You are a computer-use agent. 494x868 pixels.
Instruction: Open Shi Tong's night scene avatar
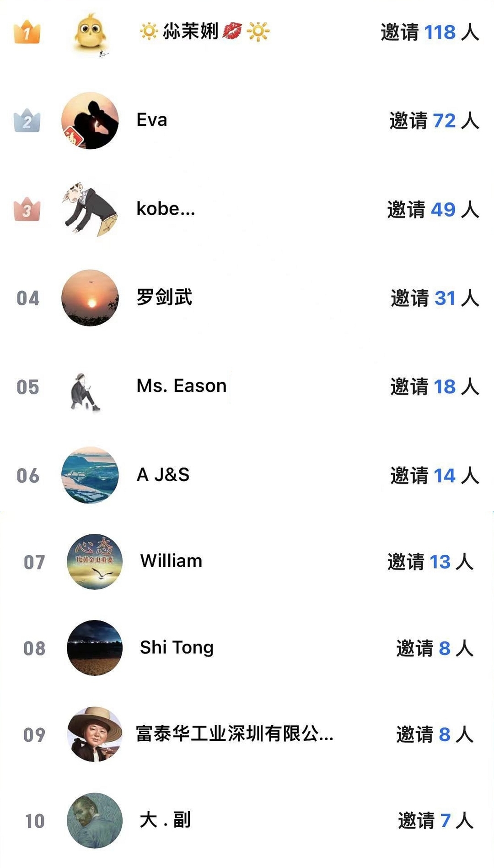click(x=95, y=648)
